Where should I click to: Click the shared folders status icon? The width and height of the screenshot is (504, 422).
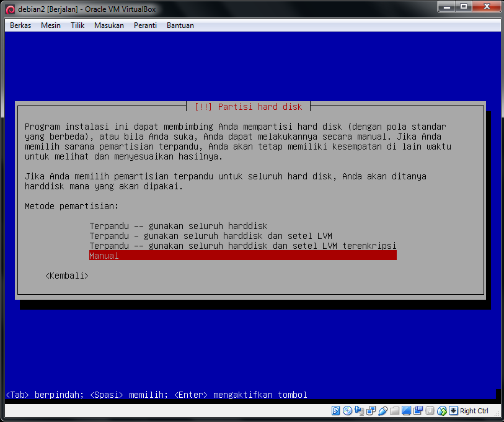(394, 410)
